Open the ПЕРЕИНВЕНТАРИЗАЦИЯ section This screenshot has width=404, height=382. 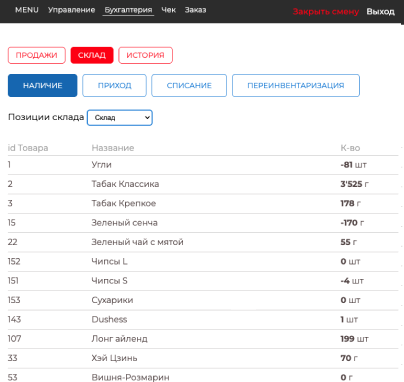pyautogui.click(x=296, y=86)
